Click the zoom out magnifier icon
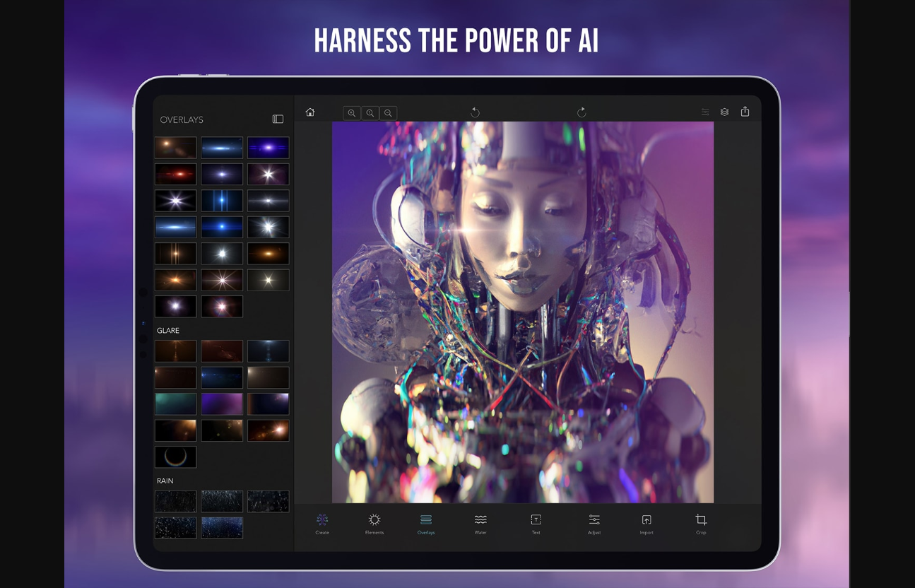Image resolution: width=915 pixels, height=588 pixels. 388,113
